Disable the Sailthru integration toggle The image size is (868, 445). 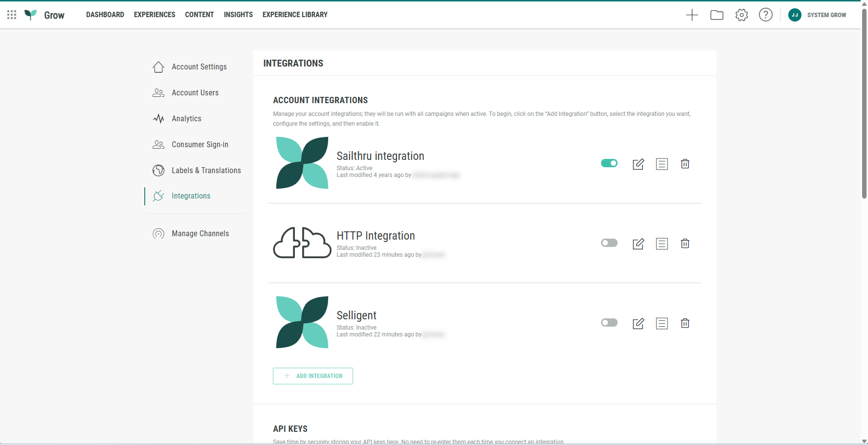click(609, 163)
